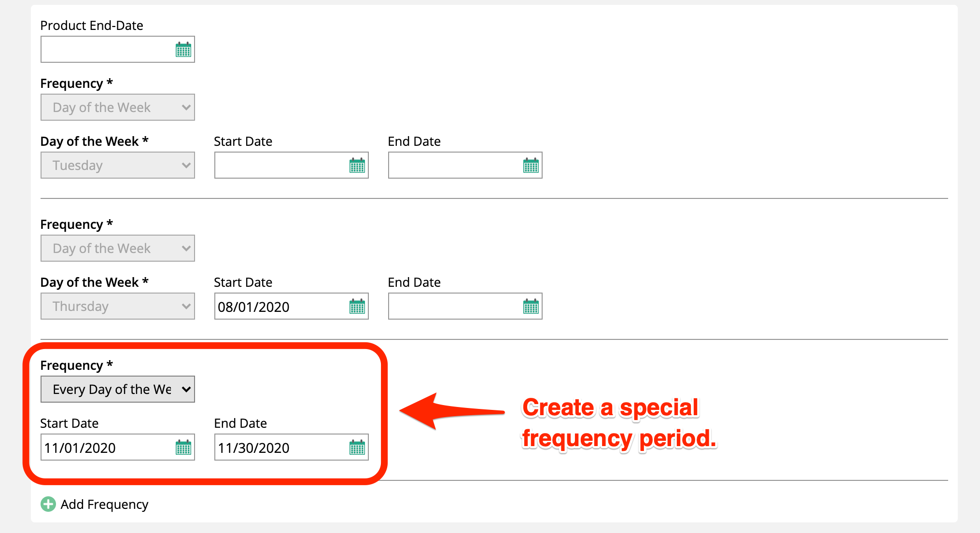Open calendar for Thursday row End Date
This screenshot has width=980, height=533.
point(531,307)
